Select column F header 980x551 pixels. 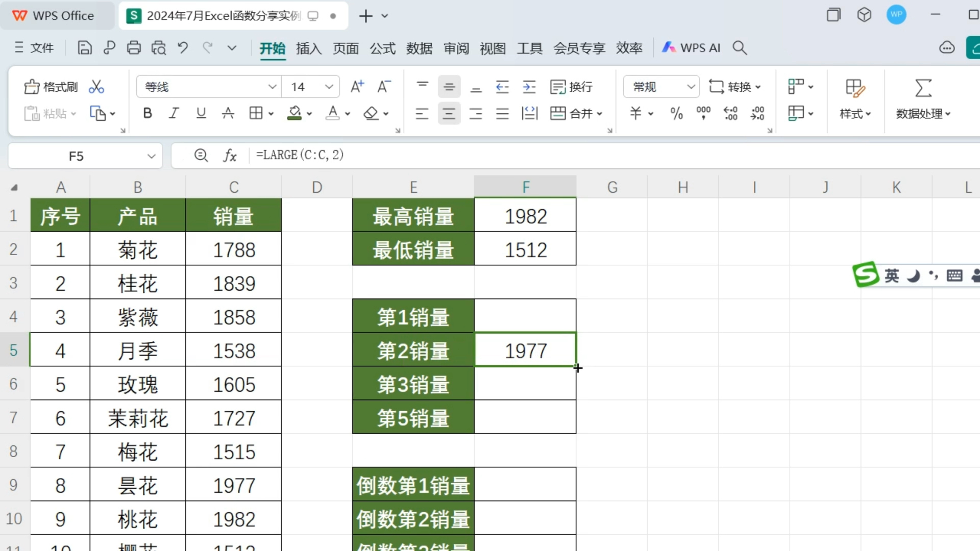(526, 187)
